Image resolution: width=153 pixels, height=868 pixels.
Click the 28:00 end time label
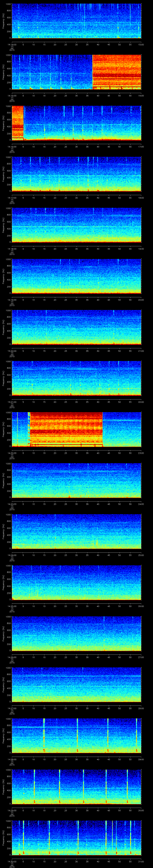pos(141,708)
